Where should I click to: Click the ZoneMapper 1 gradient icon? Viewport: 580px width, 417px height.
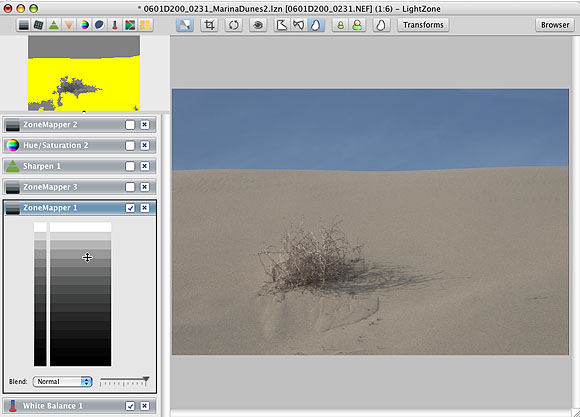click(13, 208)
